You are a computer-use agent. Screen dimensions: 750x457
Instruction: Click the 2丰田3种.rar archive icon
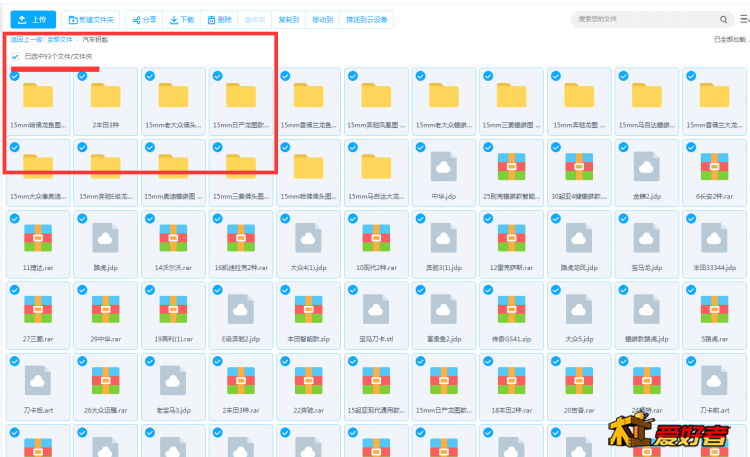coord(241,380)
